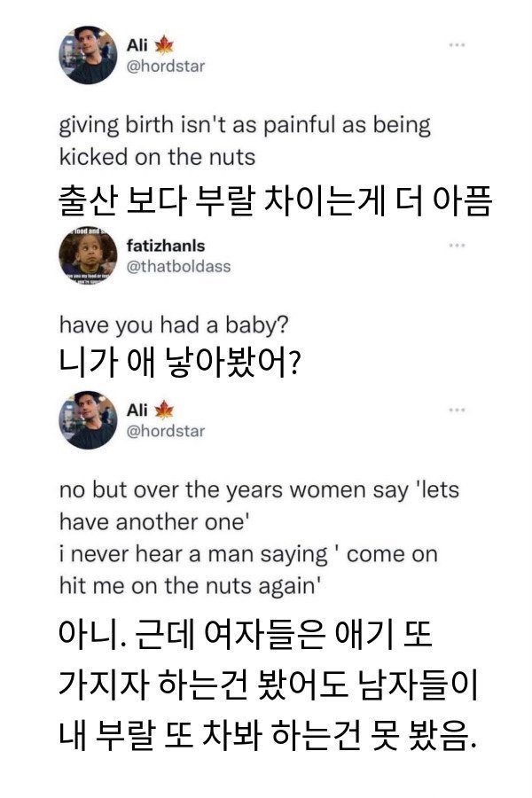This screenshot has width=532, height=798.
Task: Click the Ali display name on the bottom reply
Action: (137, 411)
